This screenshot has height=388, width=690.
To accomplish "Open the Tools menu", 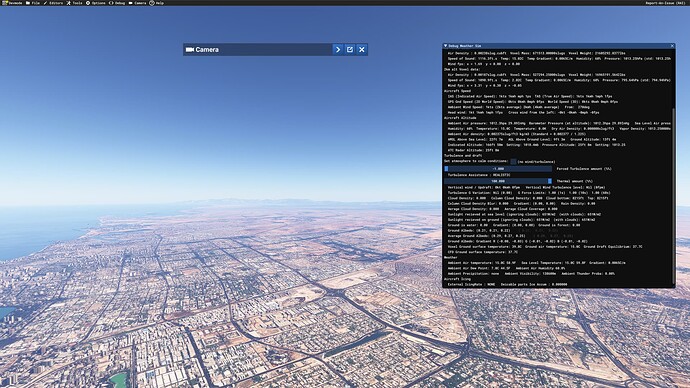I will click(x=74, y=3).
